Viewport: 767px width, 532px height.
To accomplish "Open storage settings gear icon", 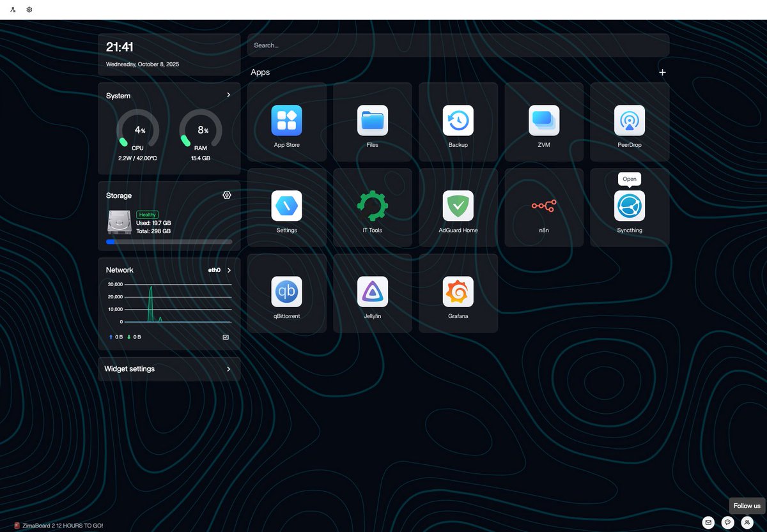I will click(x=227, y=195).
